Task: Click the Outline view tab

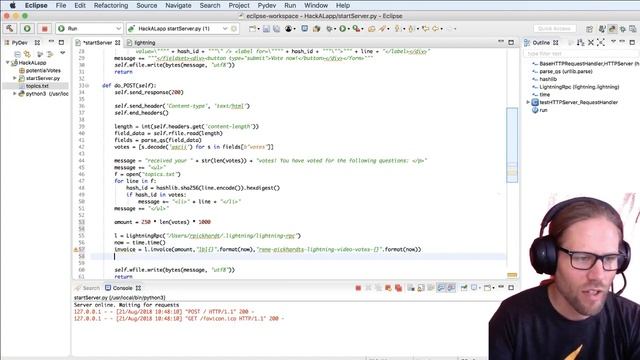Action: [540, 42]
